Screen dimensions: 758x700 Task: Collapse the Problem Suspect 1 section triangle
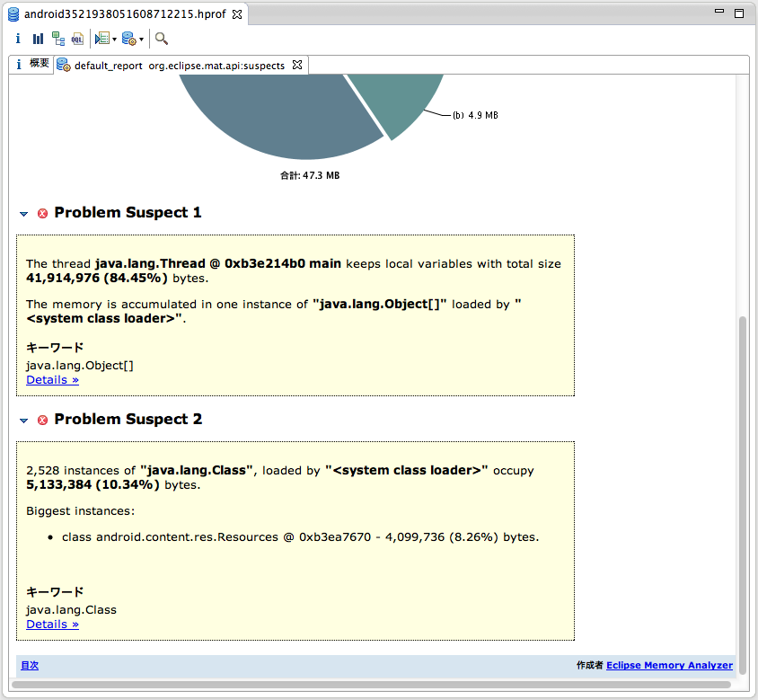tap(23, 214)
